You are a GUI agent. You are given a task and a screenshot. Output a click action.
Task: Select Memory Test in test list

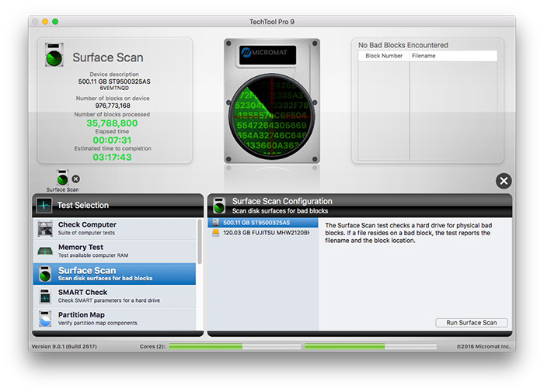[x=114, y=251]
